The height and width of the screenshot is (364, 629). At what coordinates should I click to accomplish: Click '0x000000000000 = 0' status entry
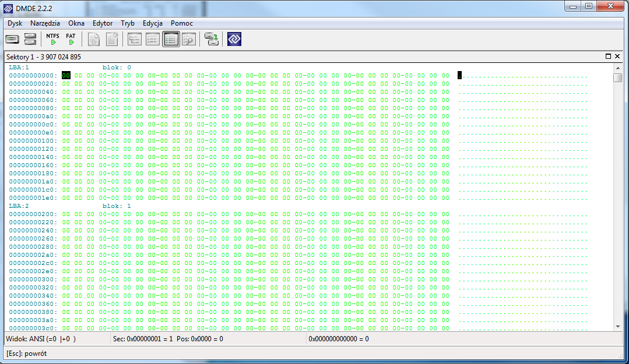pos(339,339)
